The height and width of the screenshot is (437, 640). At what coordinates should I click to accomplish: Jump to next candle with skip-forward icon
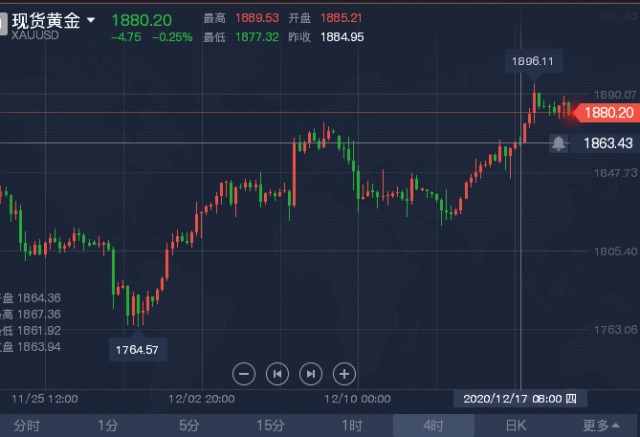(311, 374)
